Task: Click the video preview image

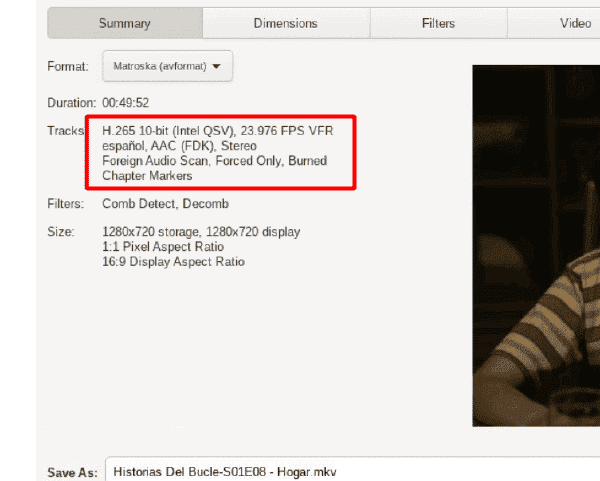Action: tap(536, 246)
